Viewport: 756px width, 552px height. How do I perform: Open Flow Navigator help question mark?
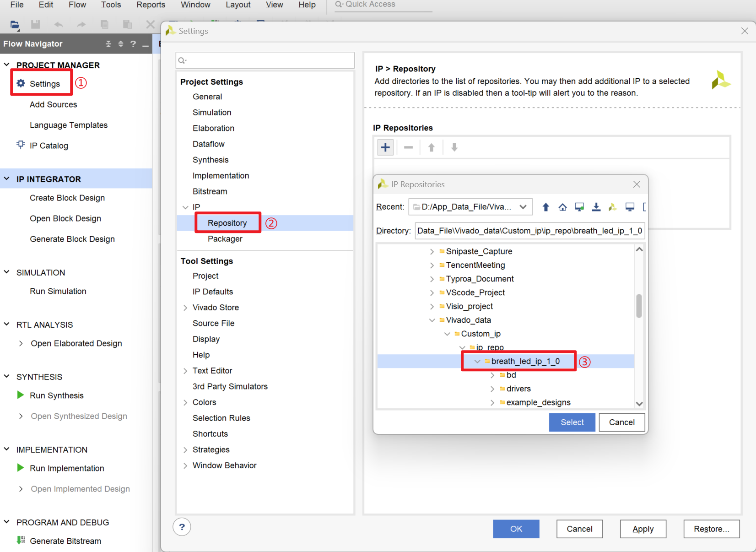pos(133,44)
